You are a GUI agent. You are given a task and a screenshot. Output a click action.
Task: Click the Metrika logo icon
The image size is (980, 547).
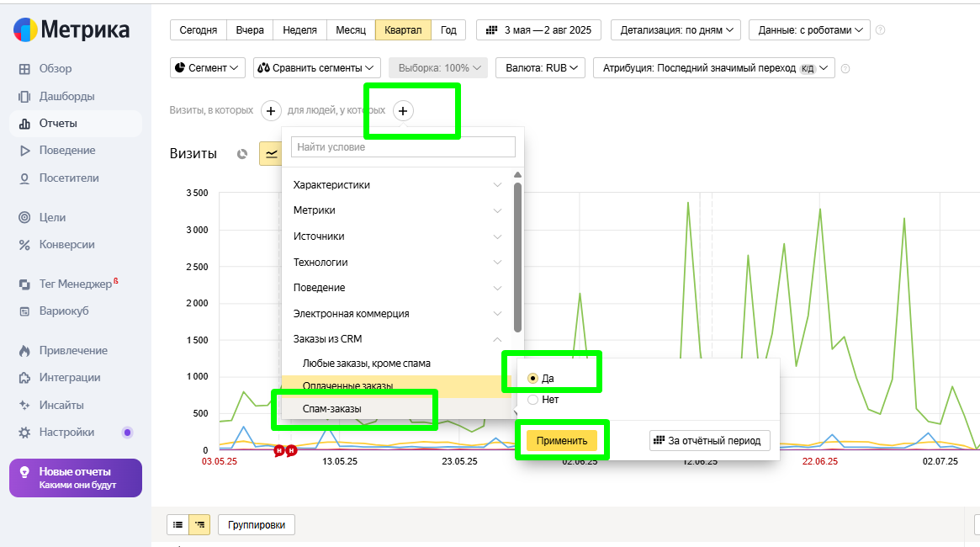[x=25, y=30]
